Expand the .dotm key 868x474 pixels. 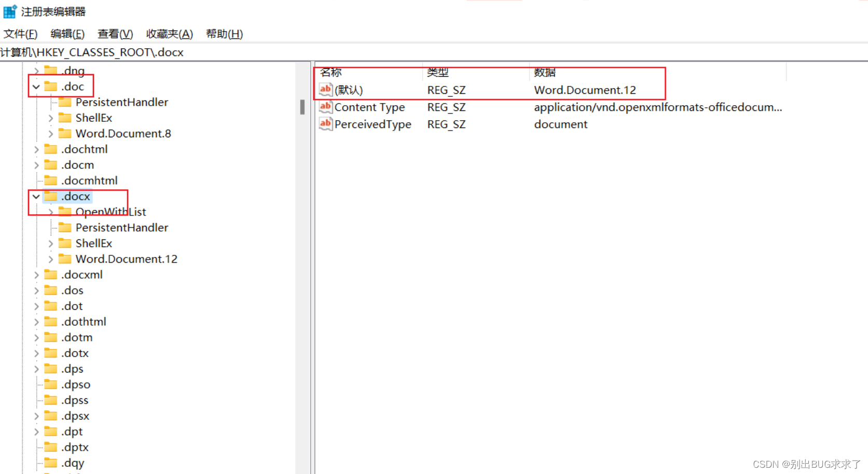pyautogui.click(x=36, y=337)
